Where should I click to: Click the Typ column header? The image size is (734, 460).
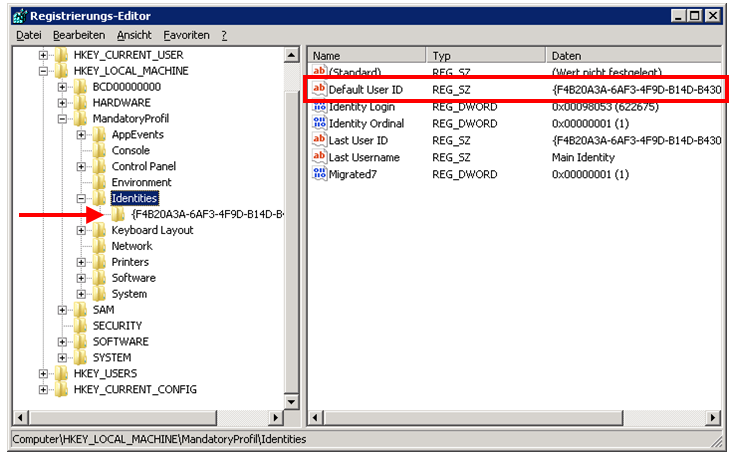(x=486, y=56)
